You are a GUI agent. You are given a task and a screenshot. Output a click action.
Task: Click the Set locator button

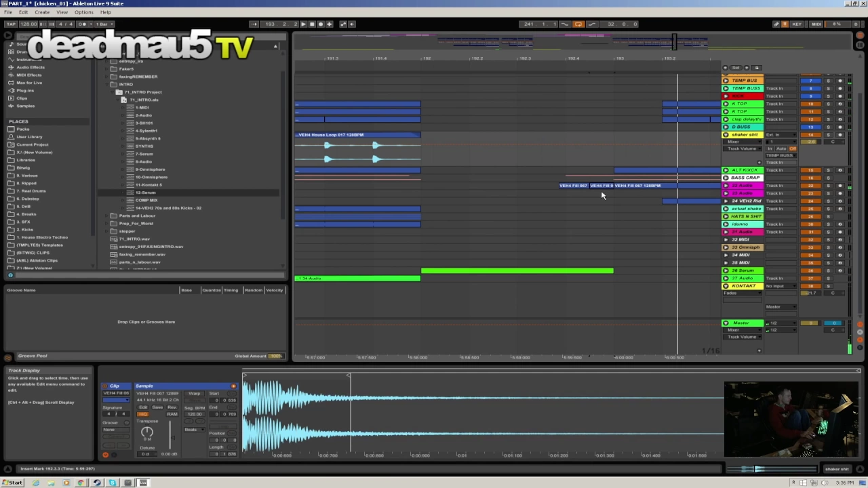point(736,68)
